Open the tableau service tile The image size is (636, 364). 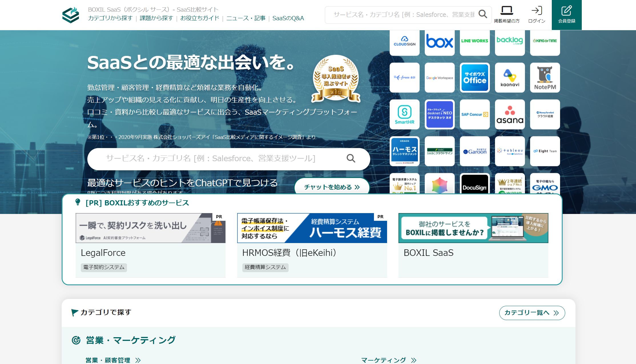tap(510, 151)
